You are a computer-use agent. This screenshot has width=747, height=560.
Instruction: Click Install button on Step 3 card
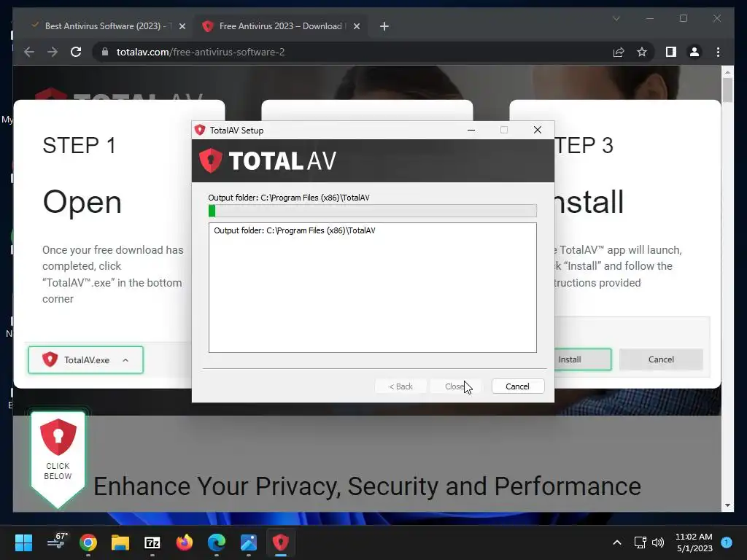click(x=582, y=359)
